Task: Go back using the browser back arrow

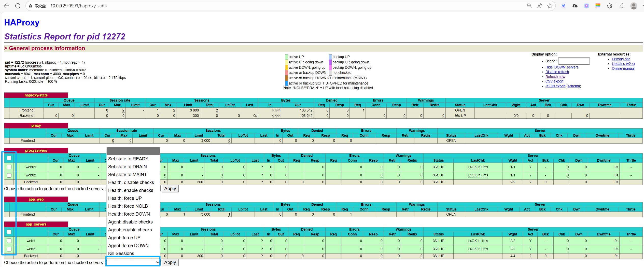Action: coord(6,6)
